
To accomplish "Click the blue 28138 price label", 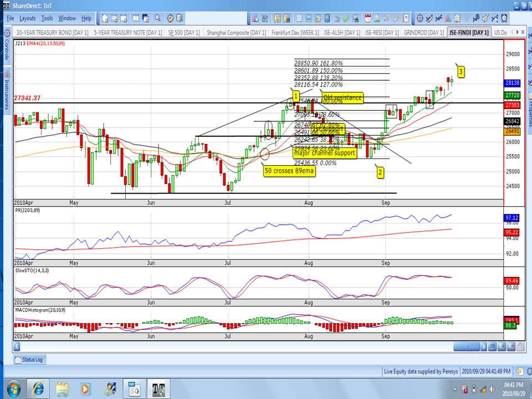I will 512,83.
